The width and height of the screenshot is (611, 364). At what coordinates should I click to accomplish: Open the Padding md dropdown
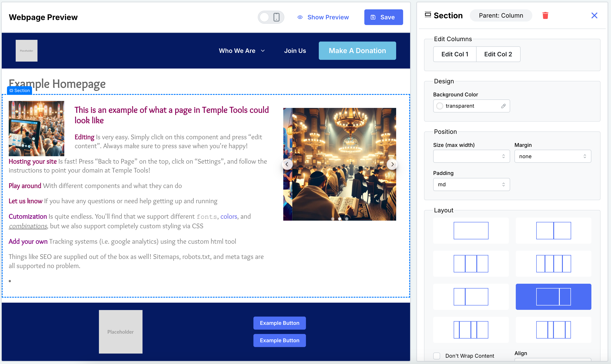(471, 185)
